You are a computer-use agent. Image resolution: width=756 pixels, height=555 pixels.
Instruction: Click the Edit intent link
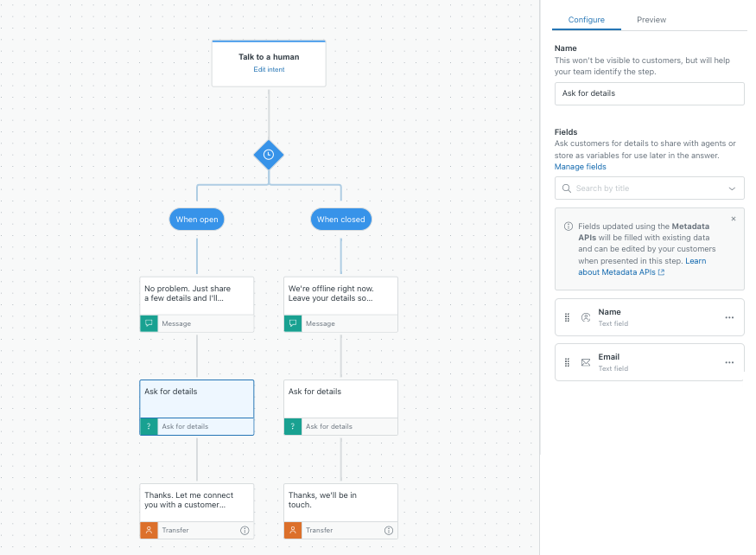coord(269,69)
